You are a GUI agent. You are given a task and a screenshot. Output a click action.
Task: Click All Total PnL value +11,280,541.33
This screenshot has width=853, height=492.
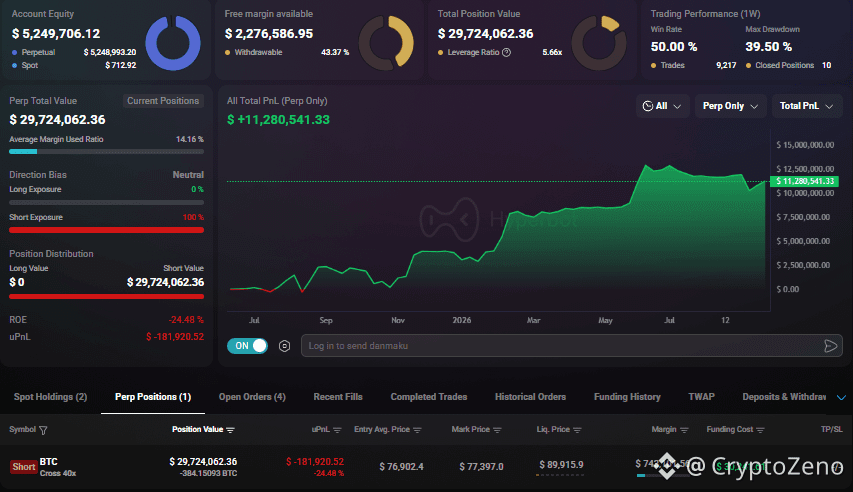[278, 120]
